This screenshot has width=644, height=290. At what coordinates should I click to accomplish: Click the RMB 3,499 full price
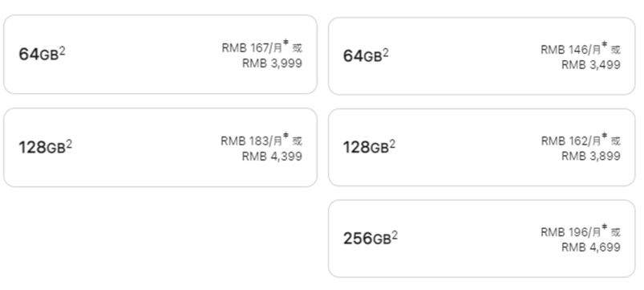[591, 65]
